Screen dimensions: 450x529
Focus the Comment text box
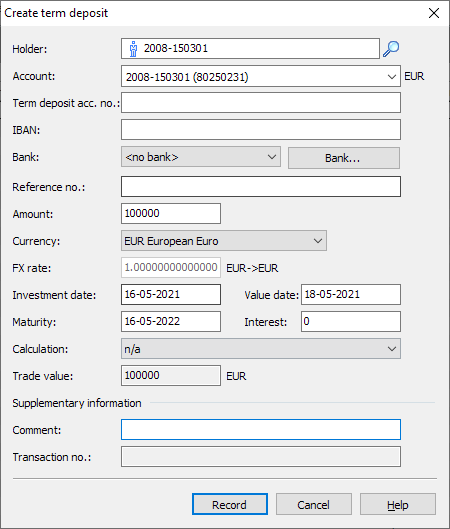[261, 429]
